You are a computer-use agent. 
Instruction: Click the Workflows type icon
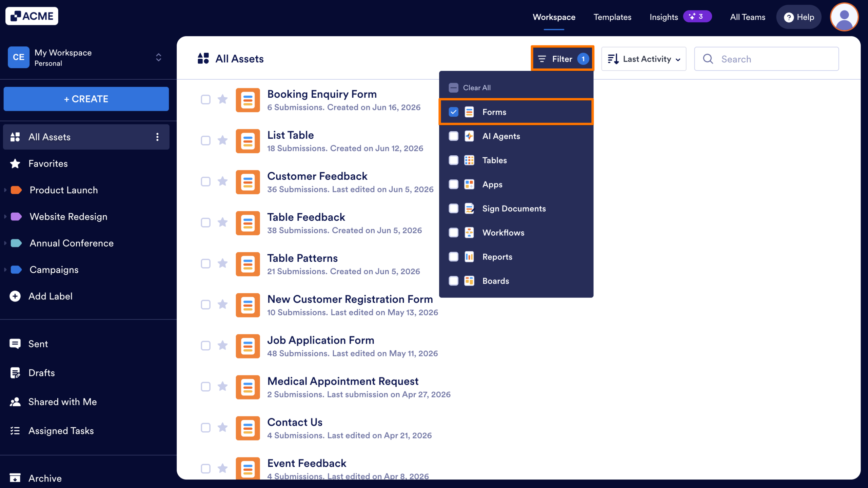[469, 233]
